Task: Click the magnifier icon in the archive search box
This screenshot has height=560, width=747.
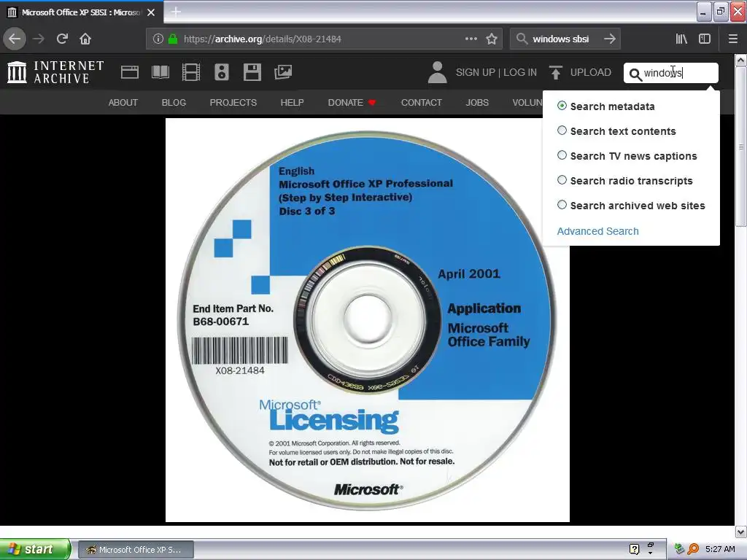Action: click(x=635, y=74)
